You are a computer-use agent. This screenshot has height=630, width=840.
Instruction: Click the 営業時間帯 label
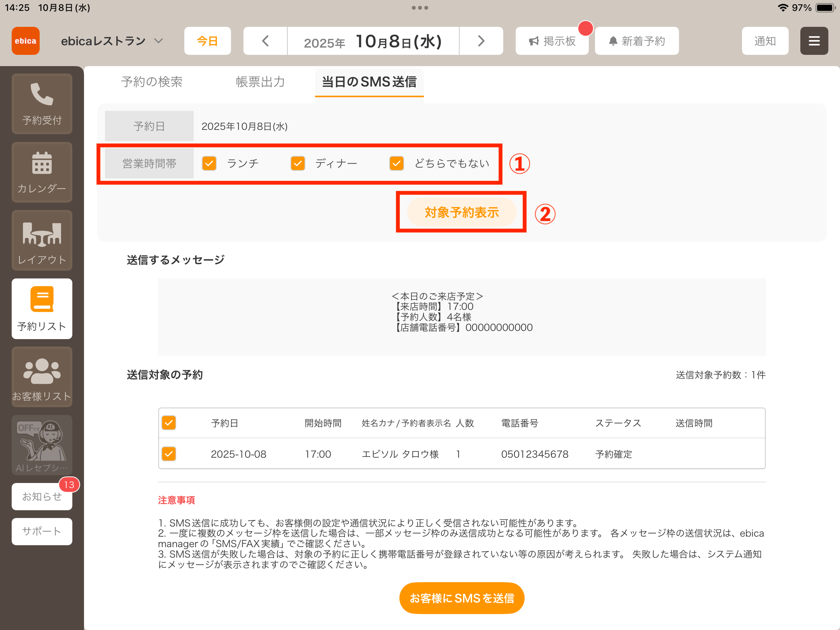coord(149,163)
